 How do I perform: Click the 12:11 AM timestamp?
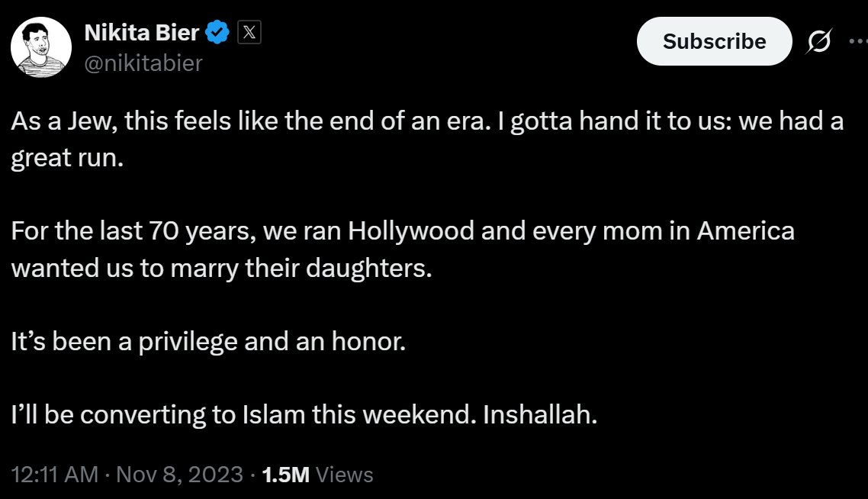click(x=54, y=475)
